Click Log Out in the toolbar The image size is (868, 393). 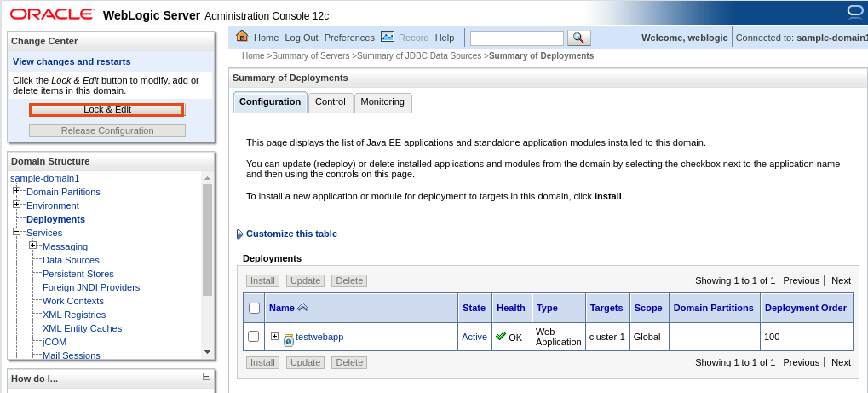[x=302, y=38]
